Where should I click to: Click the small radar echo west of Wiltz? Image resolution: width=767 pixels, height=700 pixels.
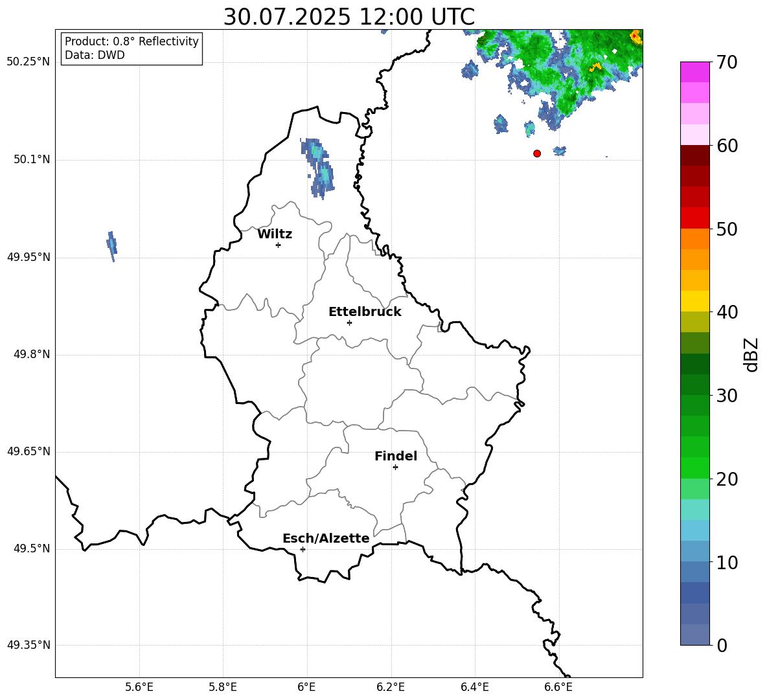pyautogui.click(x=112, y=246)
